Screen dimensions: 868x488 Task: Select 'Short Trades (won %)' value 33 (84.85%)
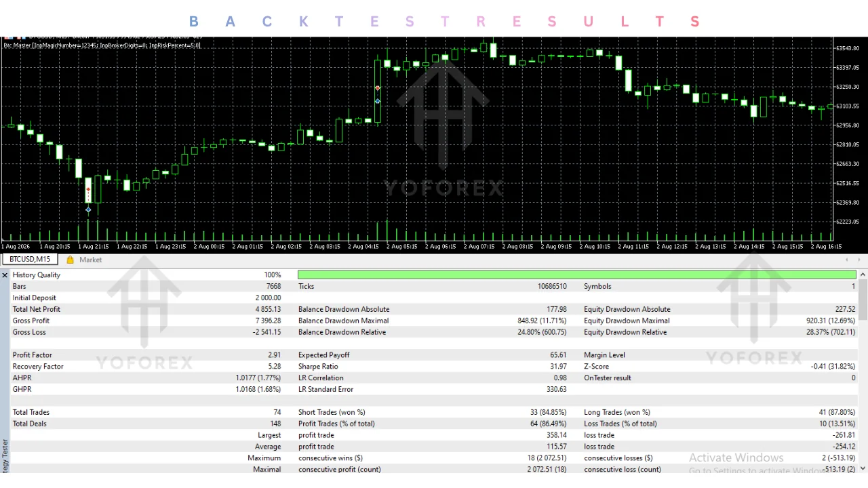(548, 412)
